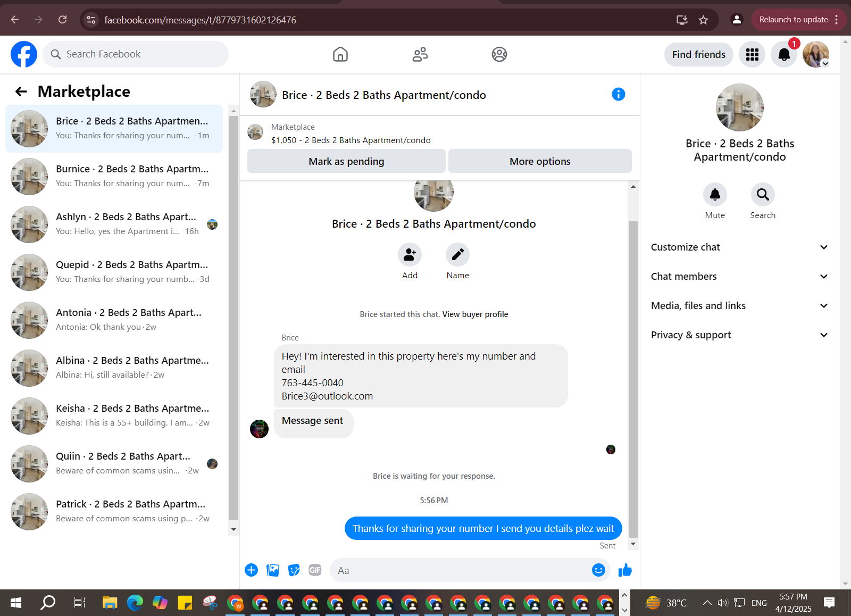Viewport: 851px width, 616px height.
Task: Open the apps grid menu icon
Action: [x=752, y=54]
